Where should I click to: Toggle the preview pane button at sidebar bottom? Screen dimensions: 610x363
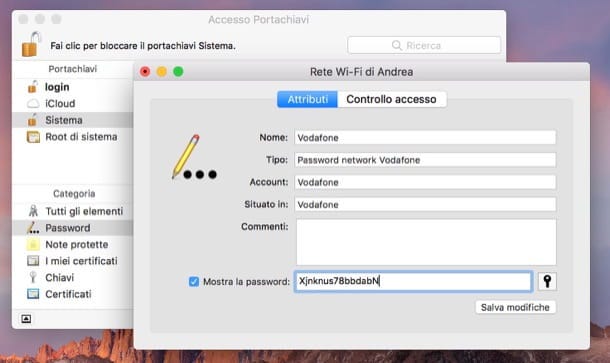26,319
